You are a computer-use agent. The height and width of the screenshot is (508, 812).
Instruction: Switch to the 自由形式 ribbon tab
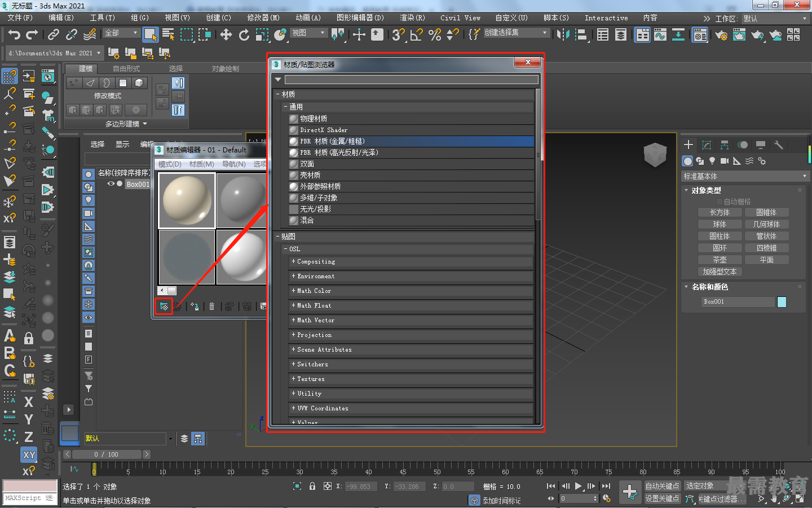click(x=126, y=69)
